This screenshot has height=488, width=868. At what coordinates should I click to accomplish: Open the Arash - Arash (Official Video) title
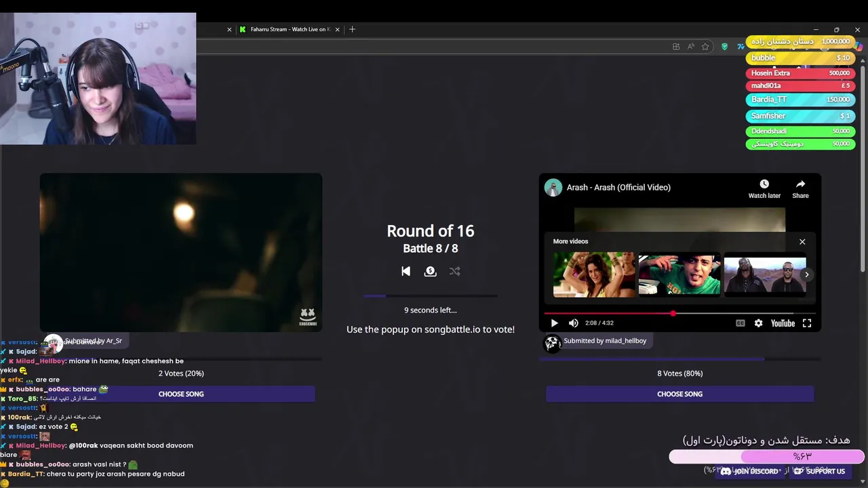click(x=618, y=187)
